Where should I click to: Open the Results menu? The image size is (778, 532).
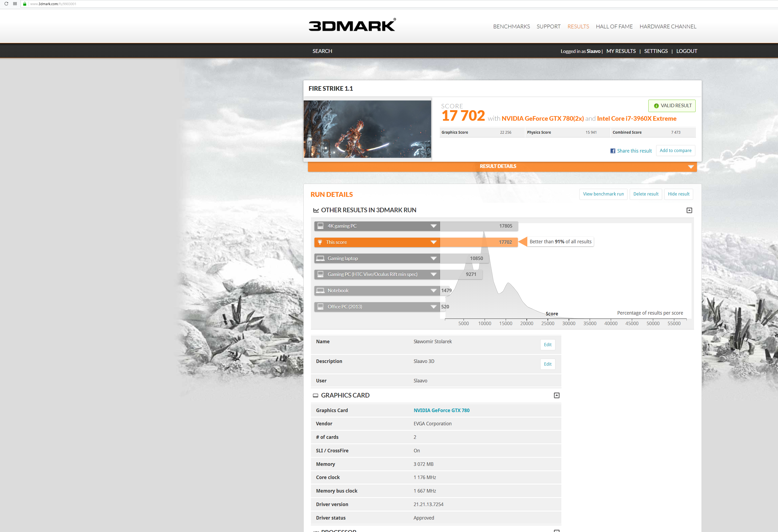click(x=578, y=26)
